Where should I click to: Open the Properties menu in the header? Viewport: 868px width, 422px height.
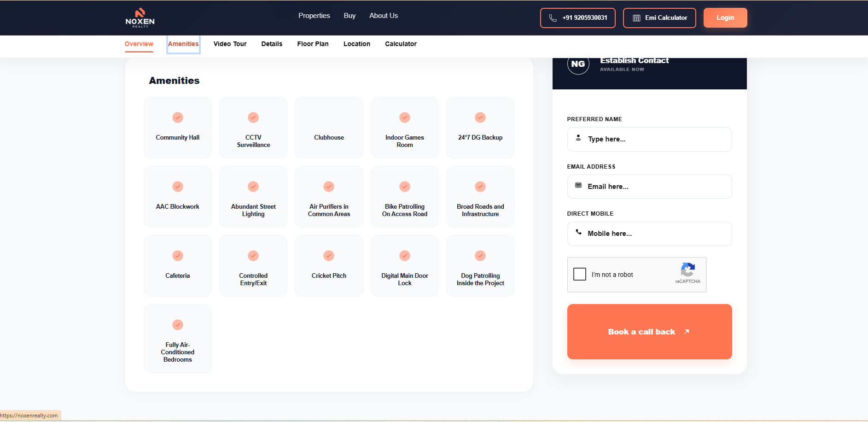click(x=314, y=16)
